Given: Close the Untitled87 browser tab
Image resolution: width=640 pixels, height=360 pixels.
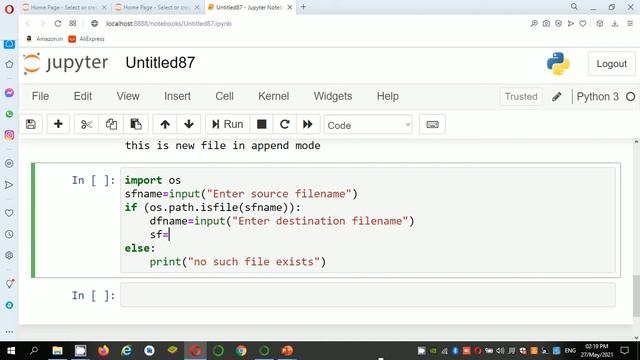Looking at the screenshot, I should 289,7.
